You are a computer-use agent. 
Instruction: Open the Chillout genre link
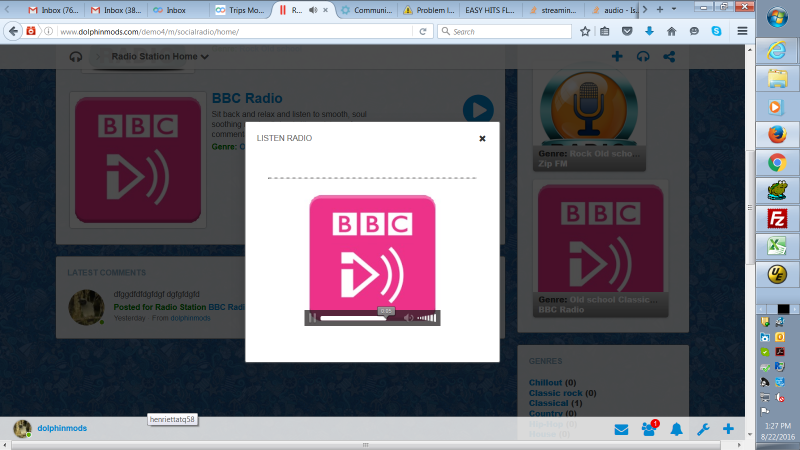click(x=545, y=382)
